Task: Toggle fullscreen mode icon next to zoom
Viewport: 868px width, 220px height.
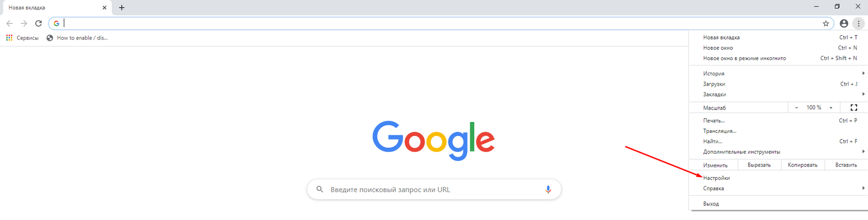Action: tap(854, 107)
